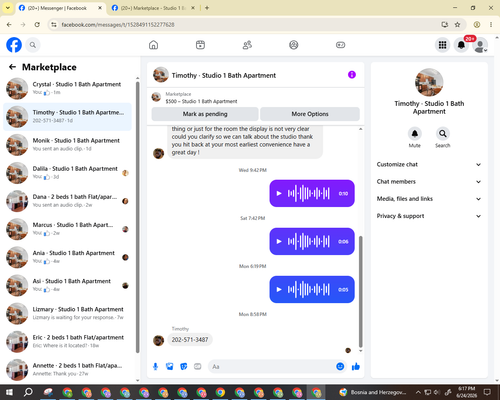Open the Reels video icon
This screenshot has height=400, width=500.
point(200,45)
